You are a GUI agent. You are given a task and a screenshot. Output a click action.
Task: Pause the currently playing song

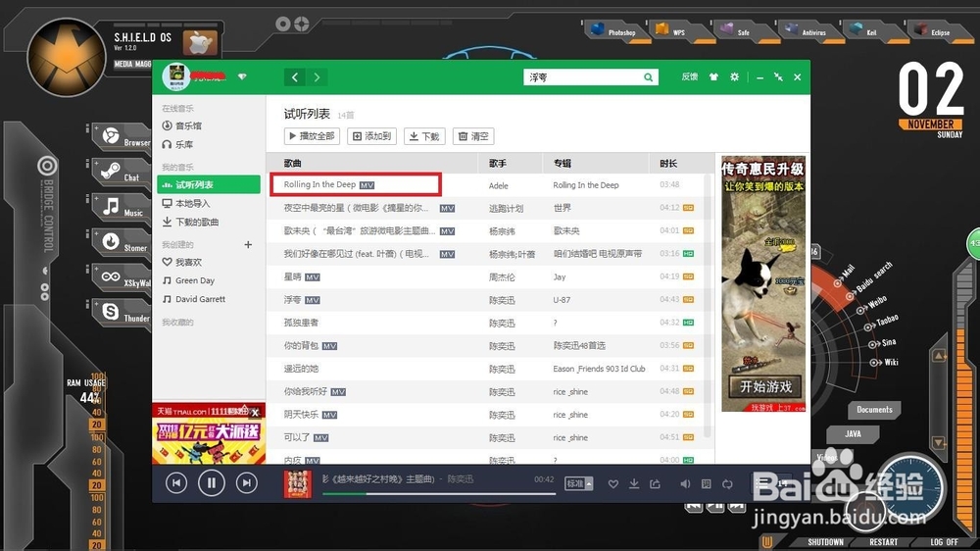pos(212,482)
